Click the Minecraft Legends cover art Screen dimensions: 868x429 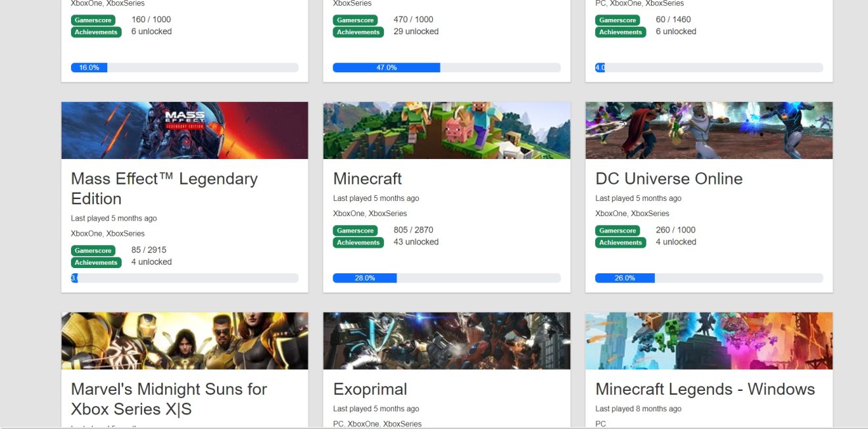click(x=709, y=340)
